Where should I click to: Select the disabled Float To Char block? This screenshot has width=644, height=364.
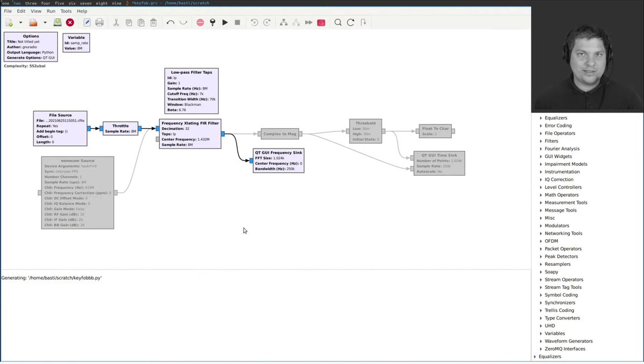pyautogui.click(x=435, y=131)
